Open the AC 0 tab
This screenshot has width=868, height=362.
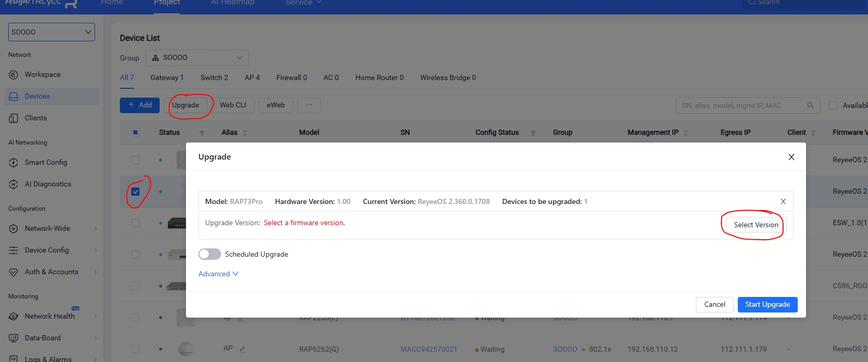pos(331,77)
